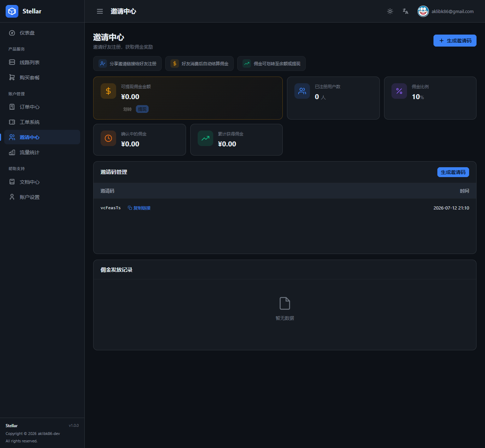
Task: Click 生成邀请码 in 邀请码管理 panel
Action: [453, 172]
